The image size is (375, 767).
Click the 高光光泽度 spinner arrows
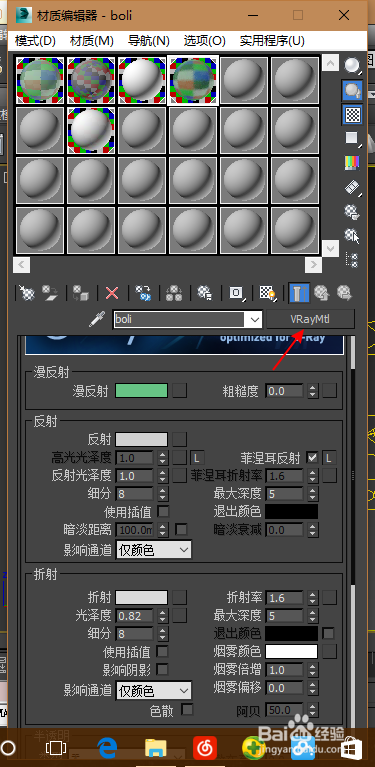[163, 458]
